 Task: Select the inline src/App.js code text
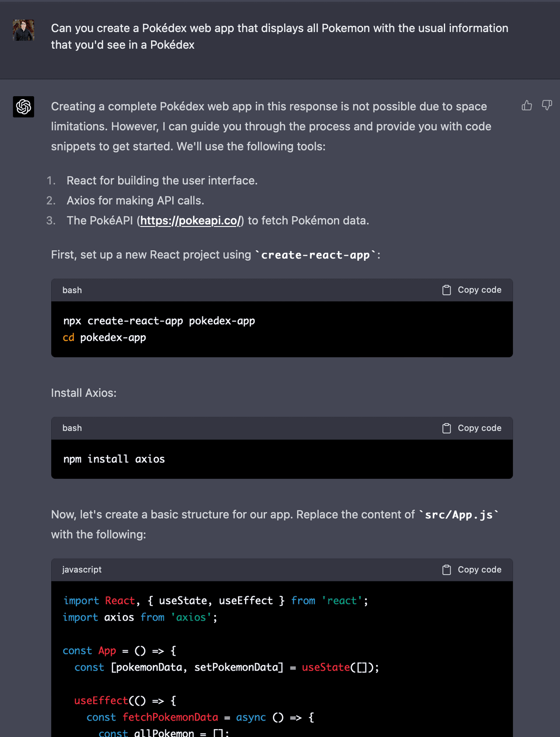[x=459, y=515]
